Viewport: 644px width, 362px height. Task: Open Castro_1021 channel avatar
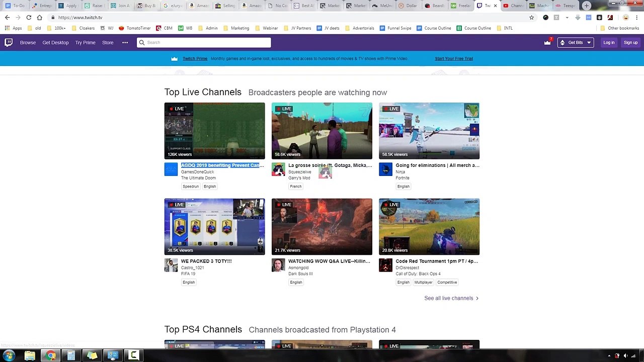coord(171,265)
